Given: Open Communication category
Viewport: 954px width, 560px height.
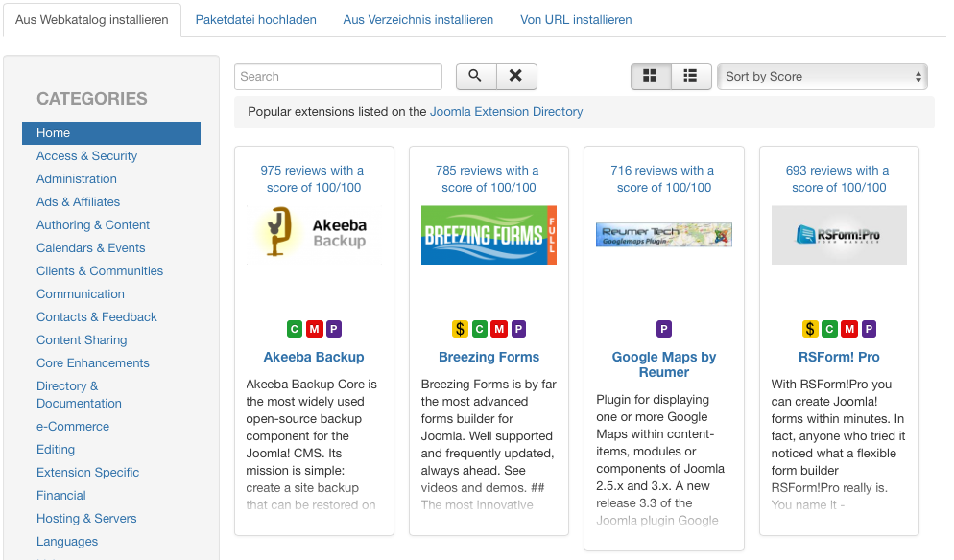Looking at the screenshot, I should (81, 294).
